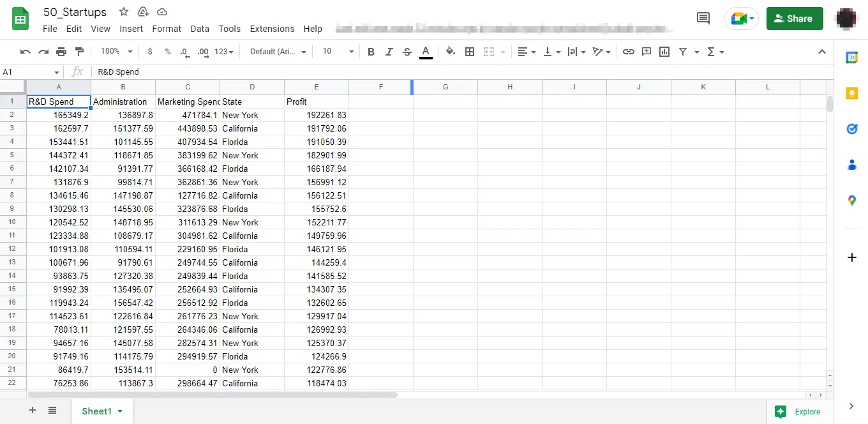The width and height of the screenshot is (868, 424).
Task: Open Contacts side panel
Action: coord(851,165)
